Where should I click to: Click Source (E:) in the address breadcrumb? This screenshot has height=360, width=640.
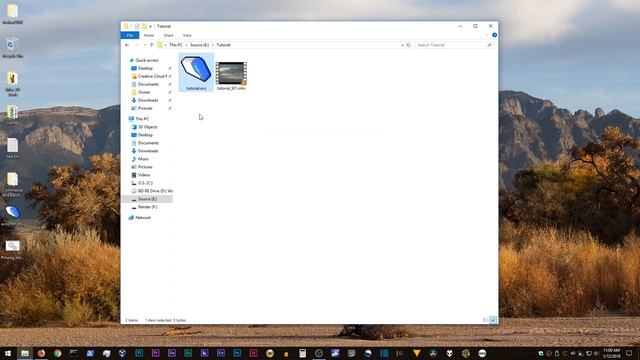pos(199,45)
